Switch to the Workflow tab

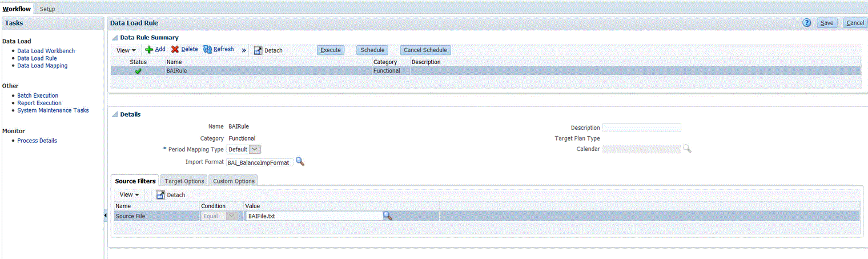pyautogui.click(x=17, y=9)
